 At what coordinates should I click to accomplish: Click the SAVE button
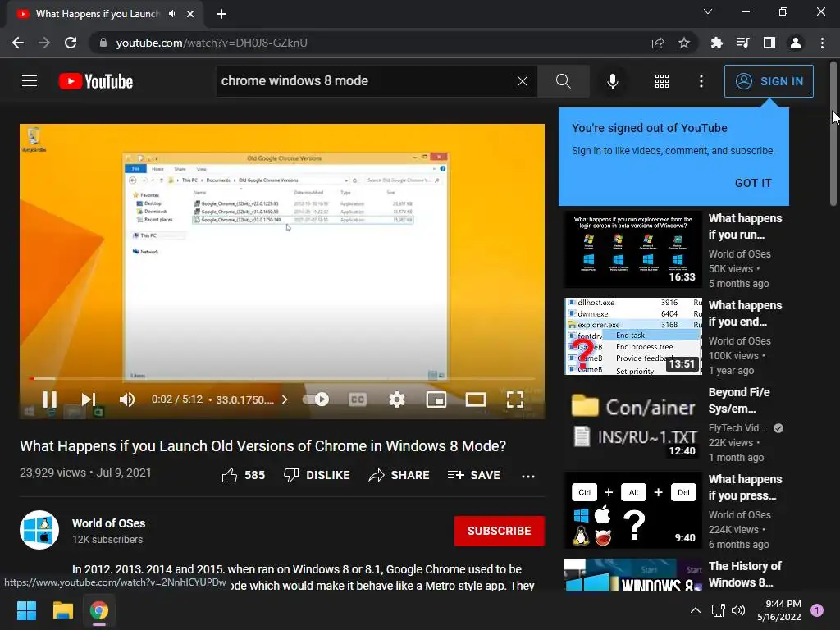(473, 475)
